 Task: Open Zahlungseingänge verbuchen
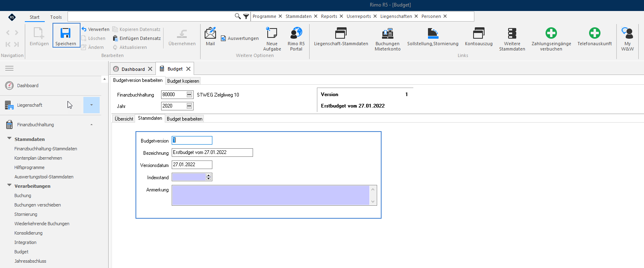point(551,39)
